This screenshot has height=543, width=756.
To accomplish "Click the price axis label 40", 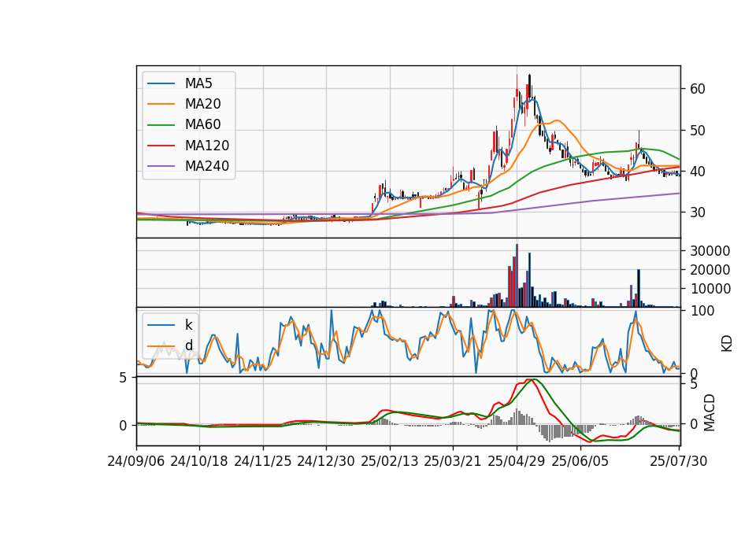I will [x=698, y=172].
